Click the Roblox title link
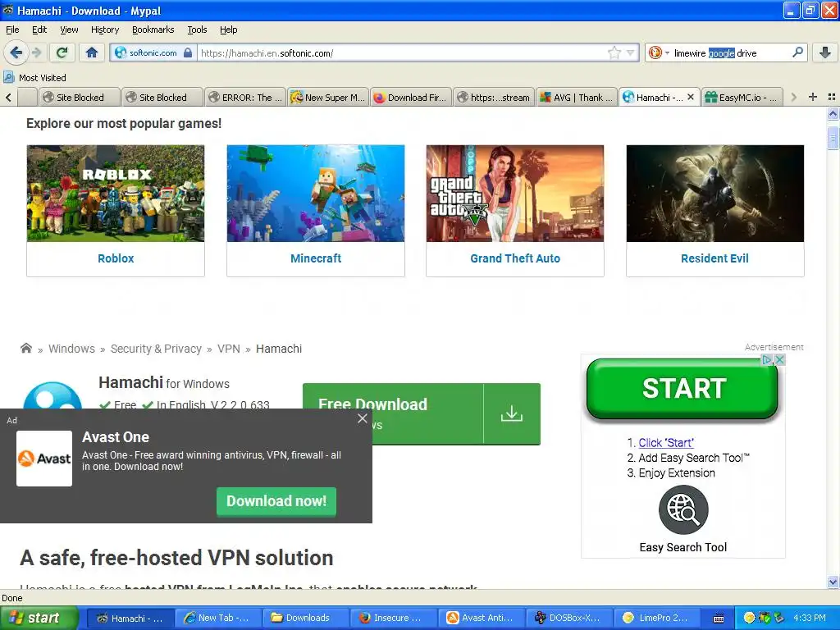This screenshot has height=630, width=840. pos(116,258)
